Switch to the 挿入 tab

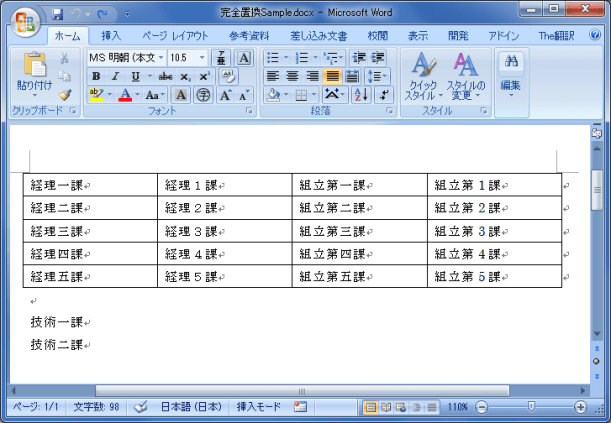coord(111,35)
